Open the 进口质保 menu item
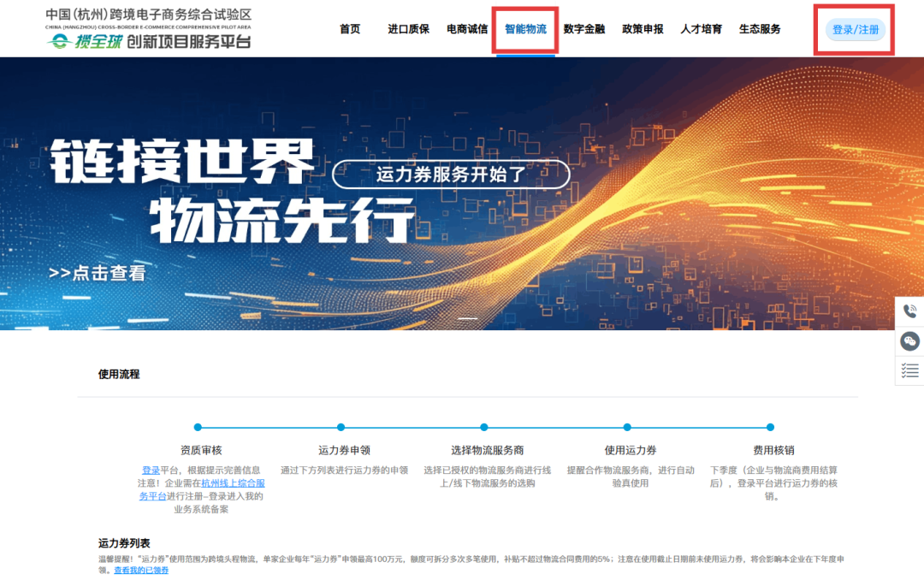The height and width of the screenshot is (580, 924). click(x=408, y=29)
